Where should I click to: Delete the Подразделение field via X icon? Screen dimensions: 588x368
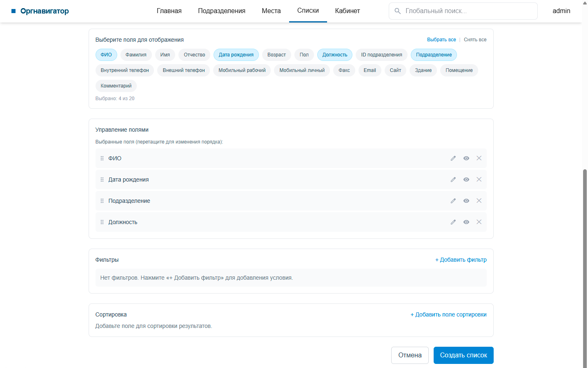click(x=479, y=201)
